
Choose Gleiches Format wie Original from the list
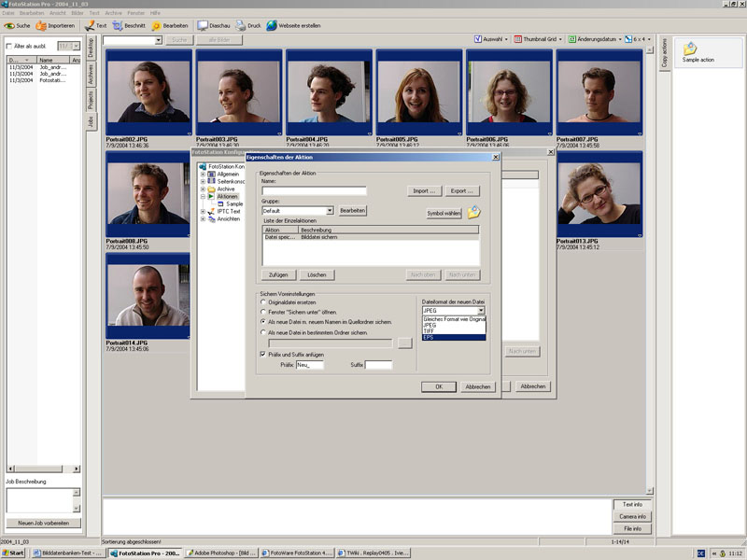[x=454, y=319]
